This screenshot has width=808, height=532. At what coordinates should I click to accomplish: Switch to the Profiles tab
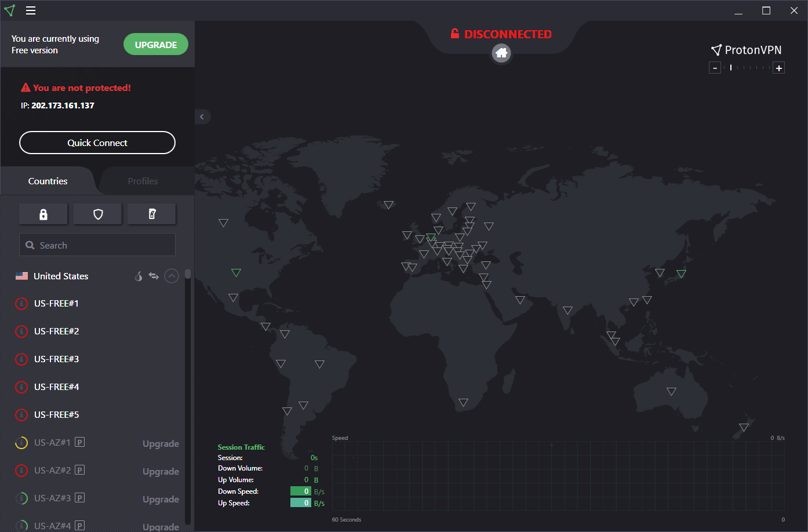[x=143, y=181]
